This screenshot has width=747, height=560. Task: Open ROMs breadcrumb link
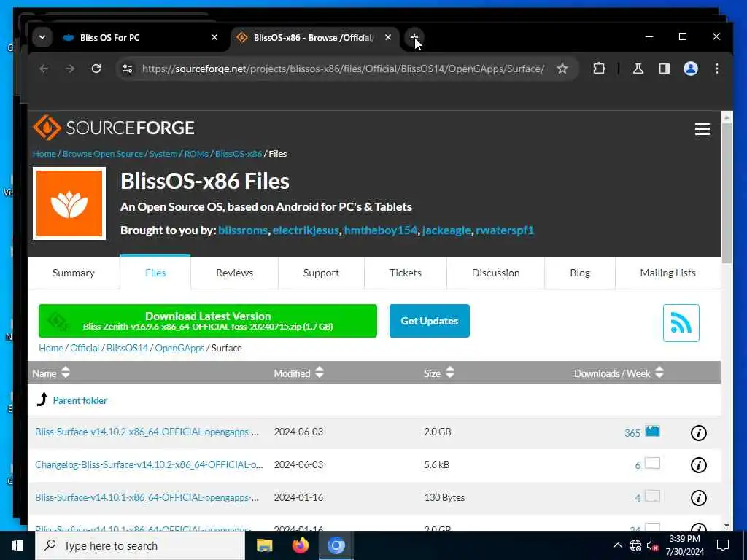click(196, 153)
